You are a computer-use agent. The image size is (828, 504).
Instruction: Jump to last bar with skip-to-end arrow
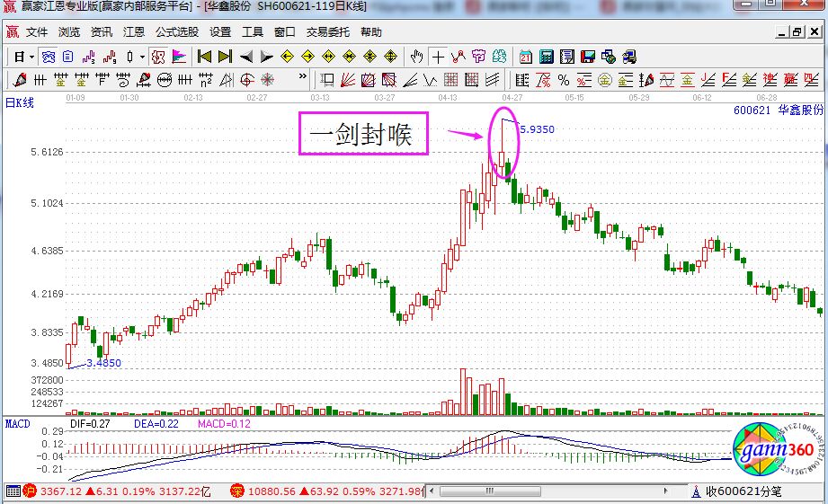tap(225, 57)
